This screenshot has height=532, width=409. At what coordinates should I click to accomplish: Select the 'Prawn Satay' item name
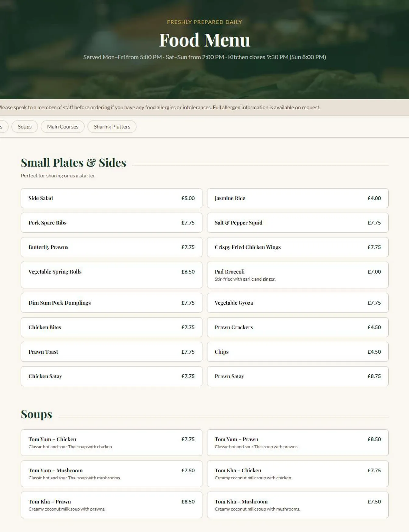point(229,376)
